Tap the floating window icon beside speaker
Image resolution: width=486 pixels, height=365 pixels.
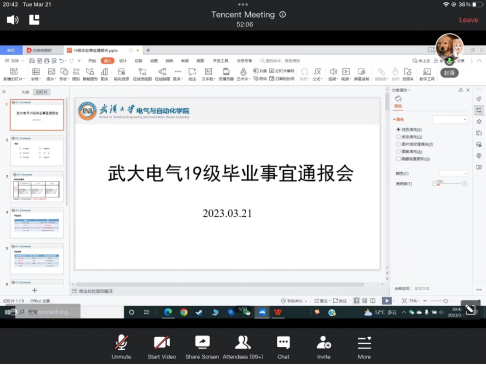[x=34, y=20]
